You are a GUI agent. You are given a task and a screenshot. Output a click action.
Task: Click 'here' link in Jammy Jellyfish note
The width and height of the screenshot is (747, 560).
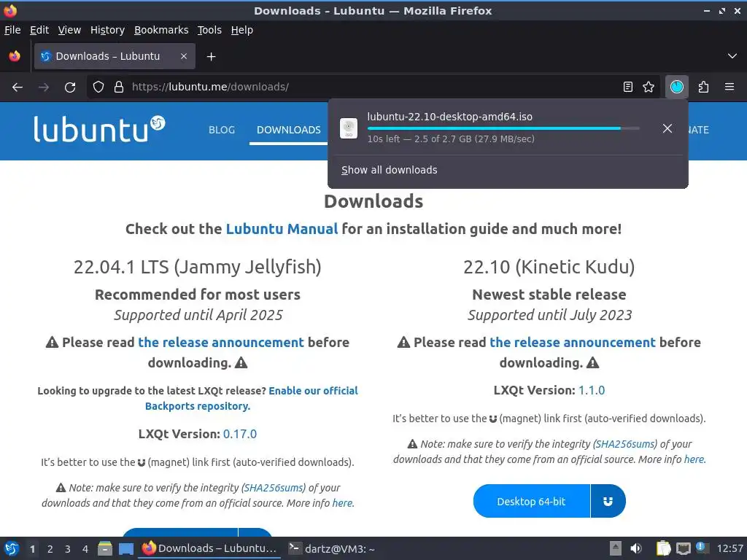[343, 503]
